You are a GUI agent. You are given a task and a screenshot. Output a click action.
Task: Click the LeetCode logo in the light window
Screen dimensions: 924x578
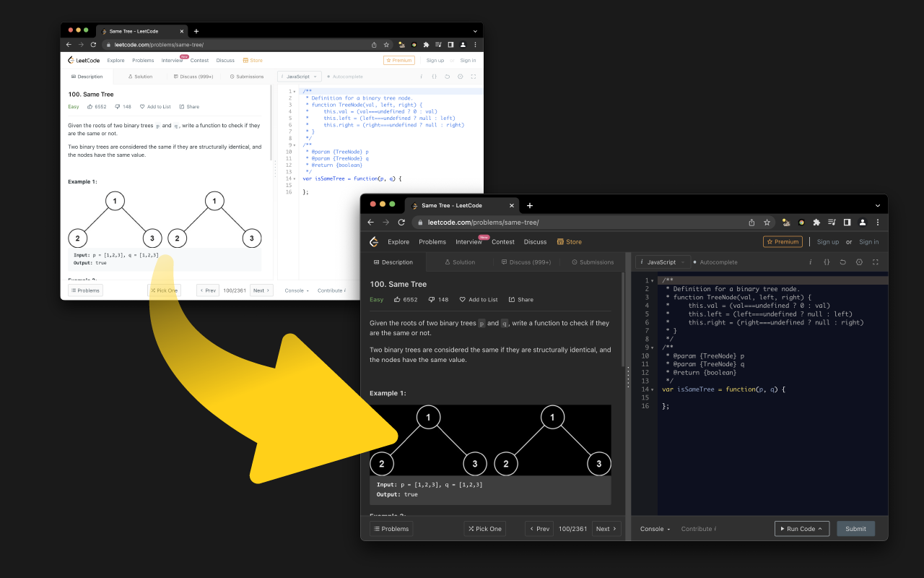tap(83, 61)
